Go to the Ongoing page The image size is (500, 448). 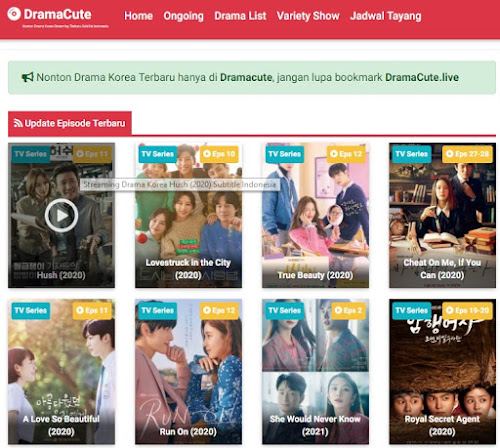click(183, 16)
